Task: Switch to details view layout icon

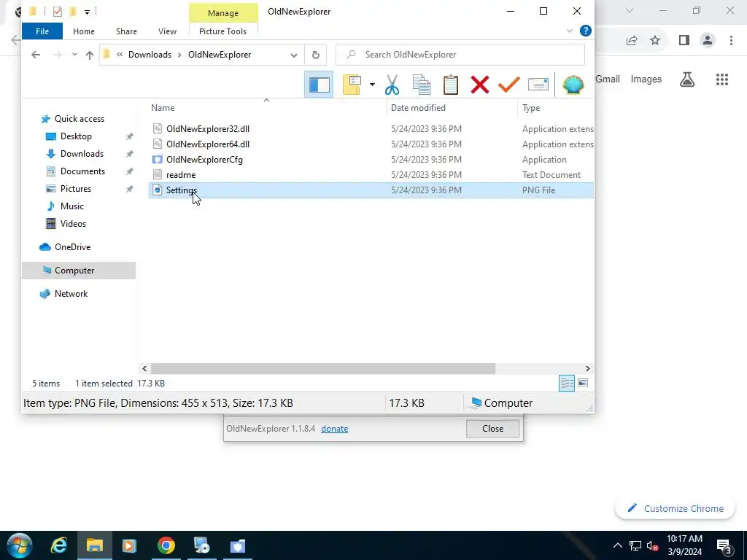Action: pos(567,384)
